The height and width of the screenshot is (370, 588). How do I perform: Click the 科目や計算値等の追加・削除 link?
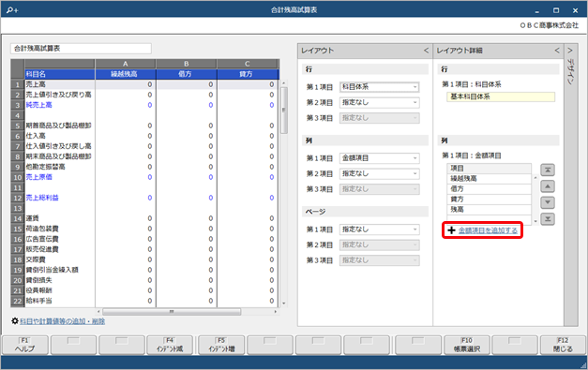[x=62, y=321]
